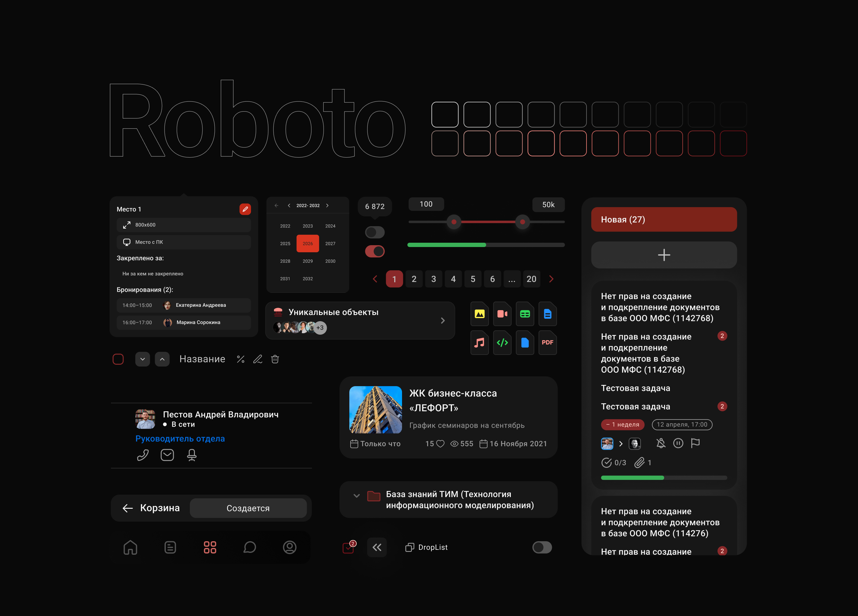858x616 pixels.
Task: Click the trash delete icon next to Название
Action: point(275,359)
